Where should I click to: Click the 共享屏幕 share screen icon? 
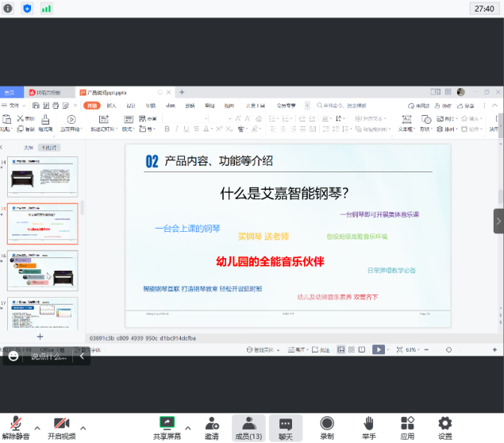coord(167,427)
